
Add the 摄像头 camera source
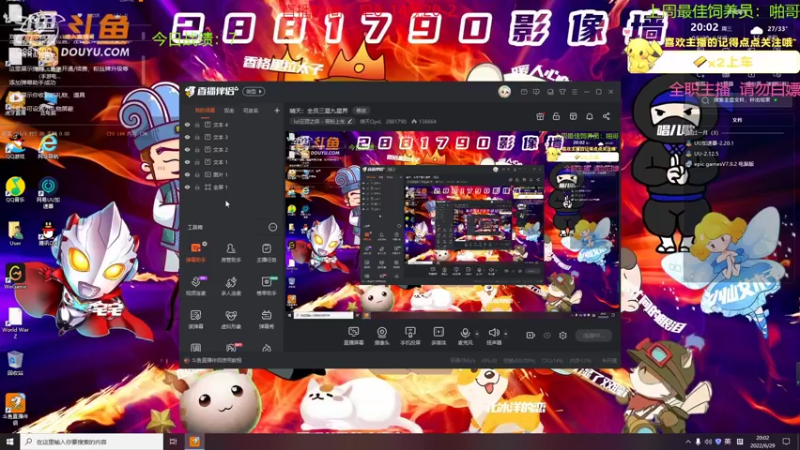click(382, 336)
